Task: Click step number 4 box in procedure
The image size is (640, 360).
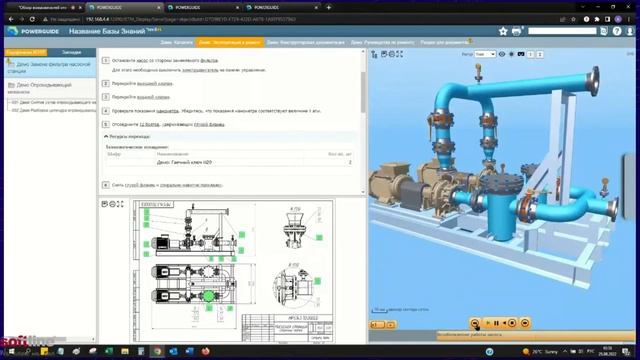Action: point(106,111)
